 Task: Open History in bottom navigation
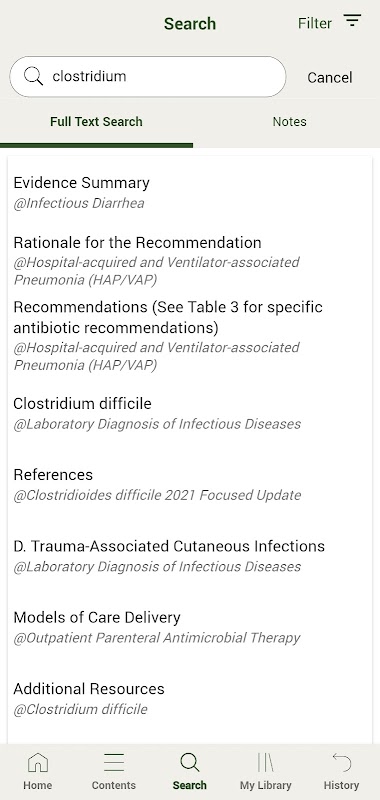(341, 771)
